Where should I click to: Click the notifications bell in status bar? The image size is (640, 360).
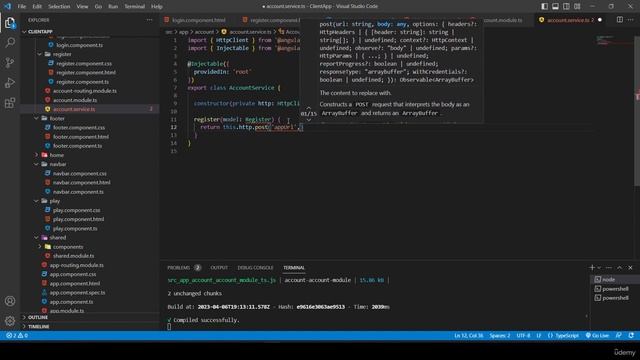[631, 336]
